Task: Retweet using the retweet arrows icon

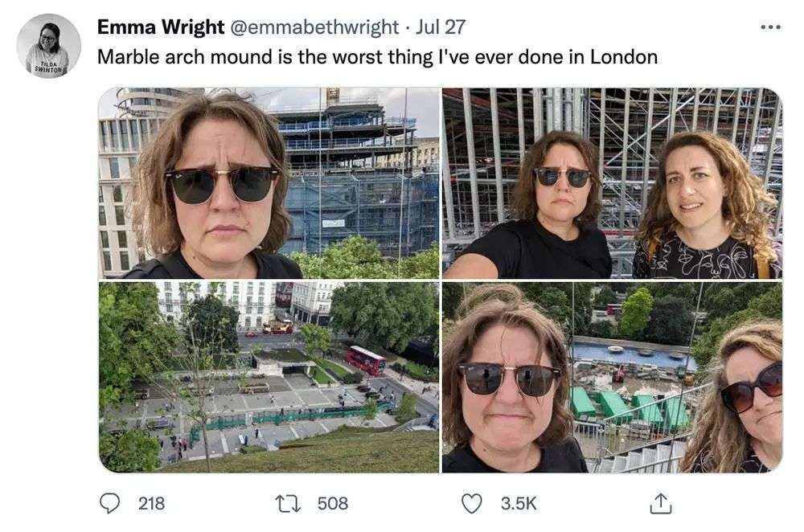Action: coord(285,504)
